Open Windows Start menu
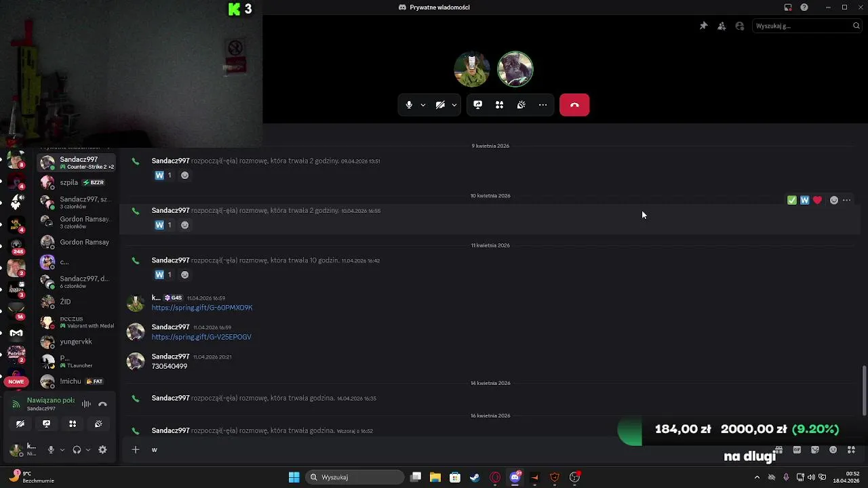The image size is (868, 488). [294, 477]
